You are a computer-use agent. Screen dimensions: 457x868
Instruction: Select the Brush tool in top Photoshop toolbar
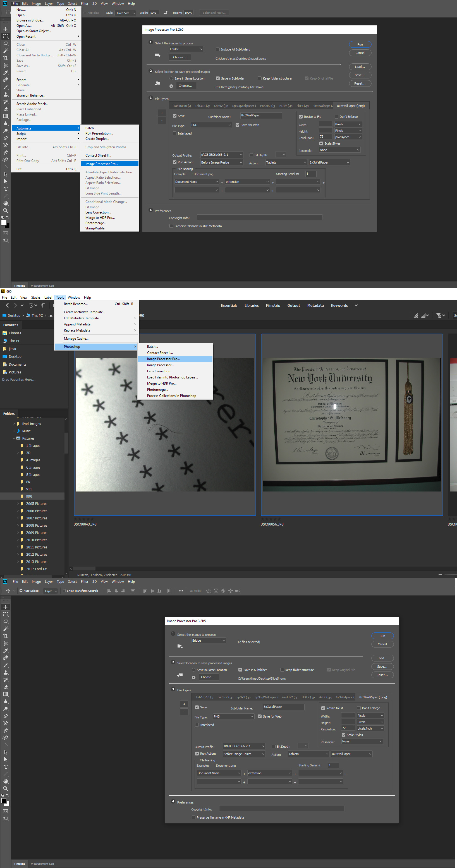[5, 87]
